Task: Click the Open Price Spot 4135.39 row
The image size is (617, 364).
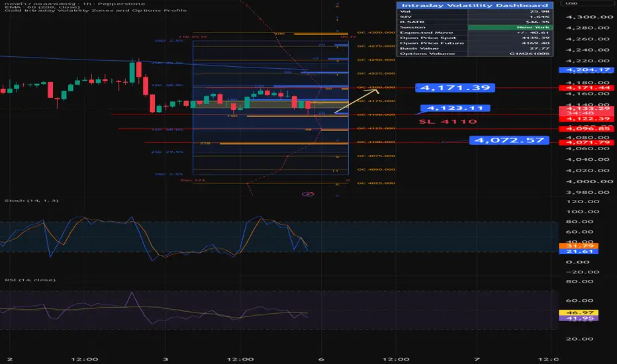Action: tap(475, 38)
